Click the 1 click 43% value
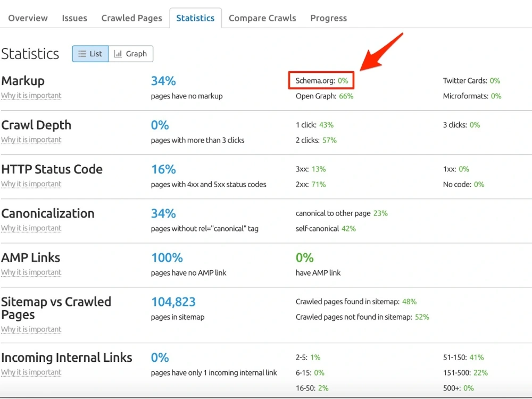The image size is (532, 399). pos(327,125)
